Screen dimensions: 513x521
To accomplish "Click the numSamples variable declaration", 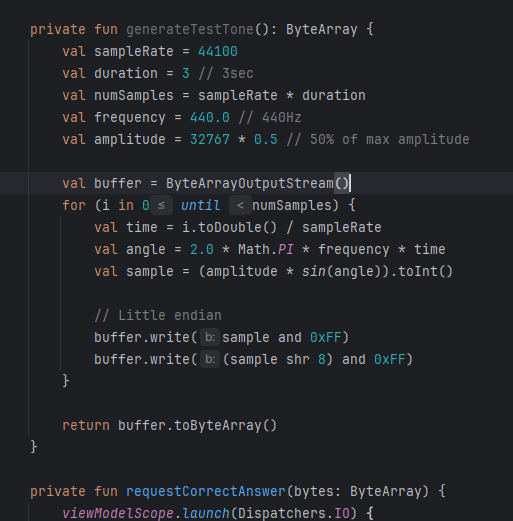I will tap(134, 96).
